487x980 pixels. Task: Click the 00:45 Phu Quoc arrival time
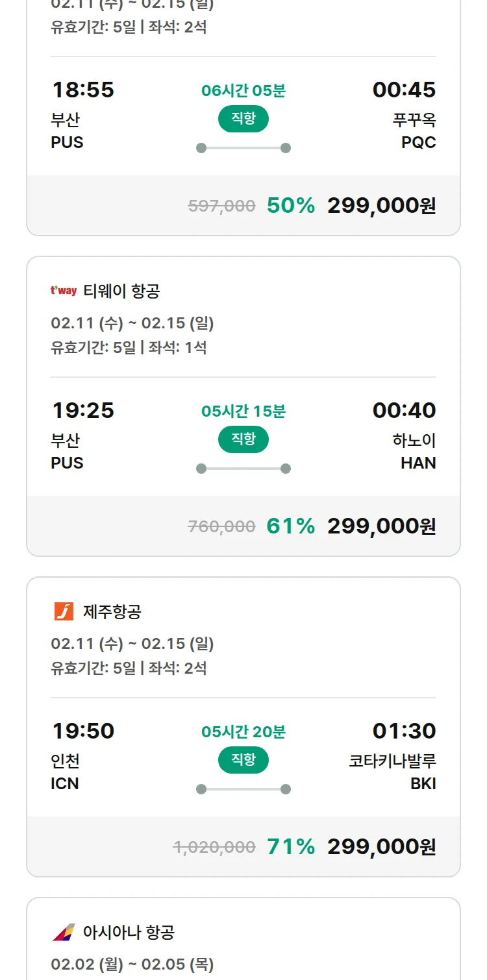[404, 90]
